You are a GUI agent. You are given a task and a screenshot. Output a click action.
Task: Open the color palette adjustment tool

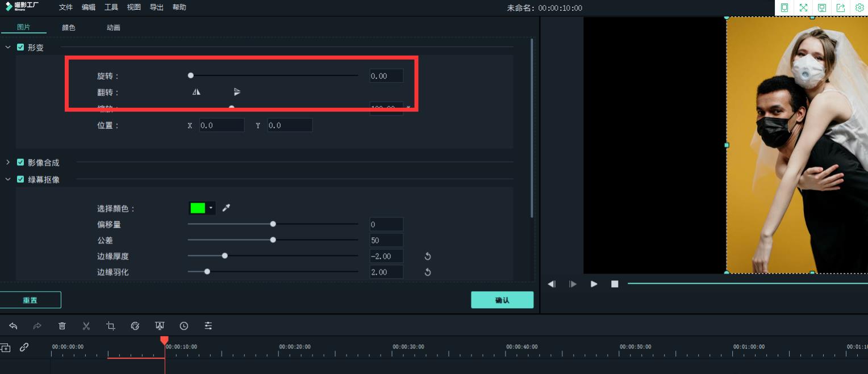click(x=135, y=326)
